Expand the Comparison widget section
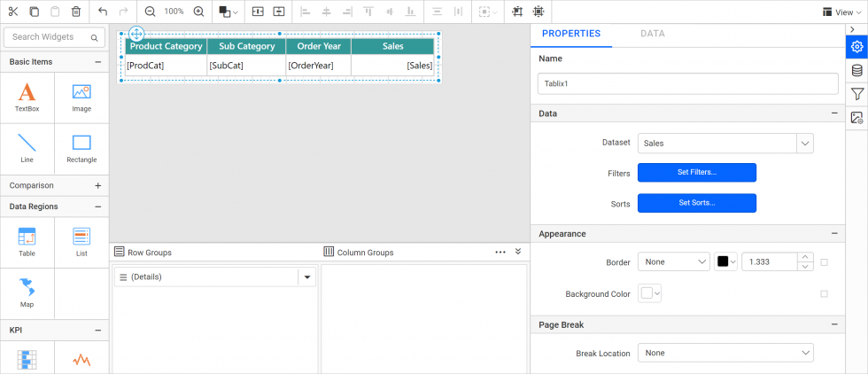Viewport: 868px width, 374px height. 97,186
